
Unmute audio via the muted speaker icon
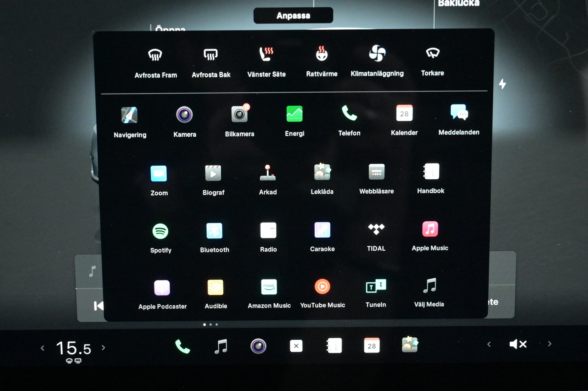coord(518,344)
